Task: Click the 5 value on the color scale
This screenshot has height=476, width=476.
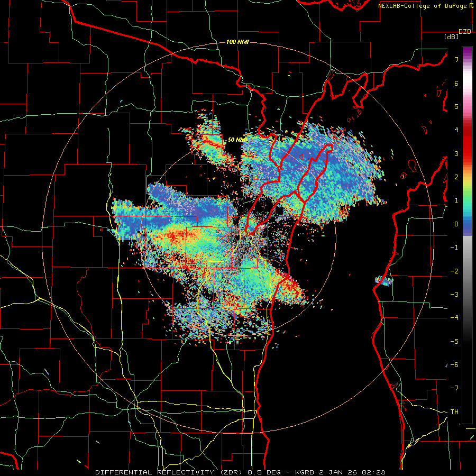Action: [456, 106]
